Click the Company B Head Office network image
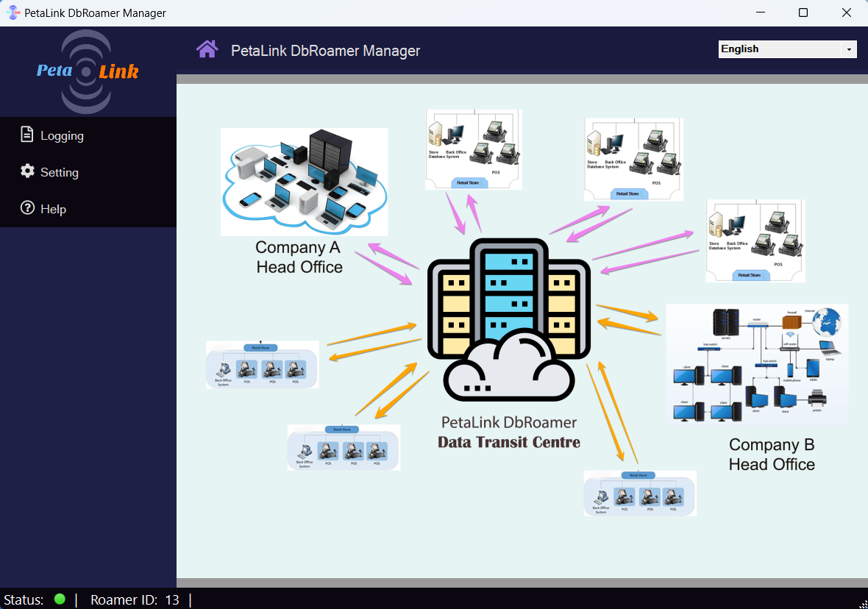This screenshot has height=609, width=868. [x=757, y=364]
